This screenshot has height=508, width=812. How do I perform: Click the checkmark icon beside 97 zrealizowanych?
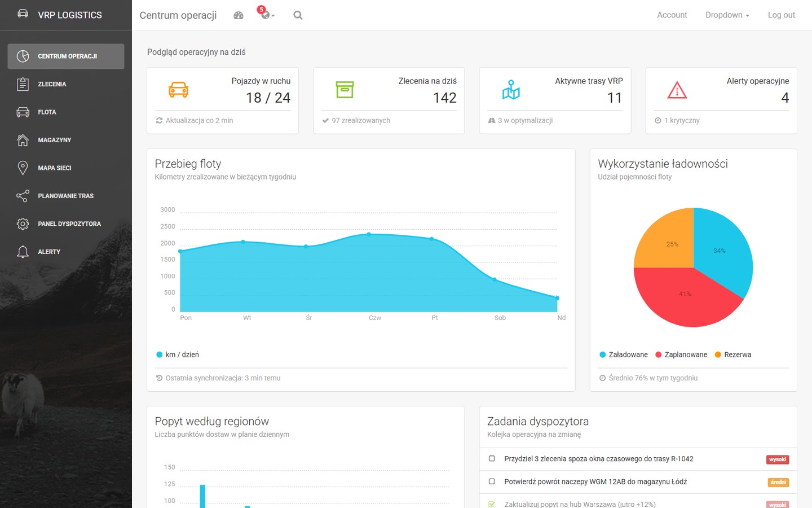325,120
